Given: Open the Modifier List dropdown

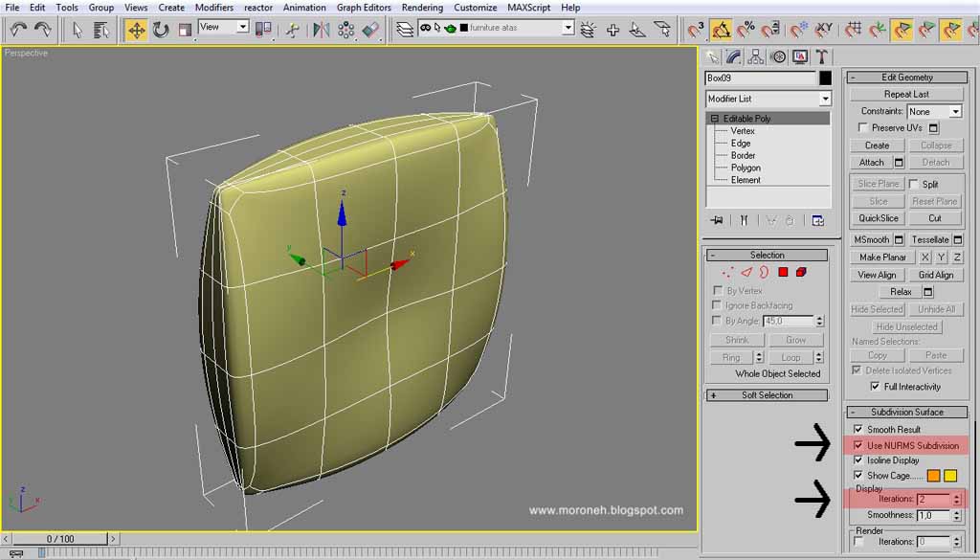Looking at the screenshot, I should tap(768, 99).
